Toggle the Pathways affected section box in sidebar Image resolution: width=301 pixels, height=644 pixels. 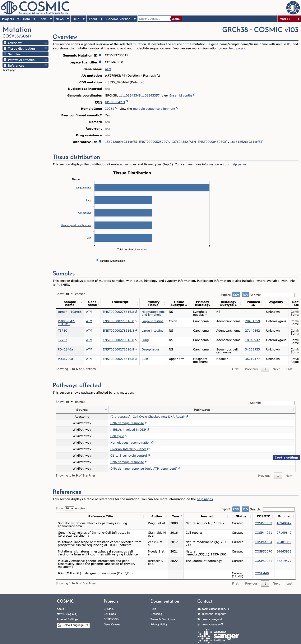[x=5, y=60]
